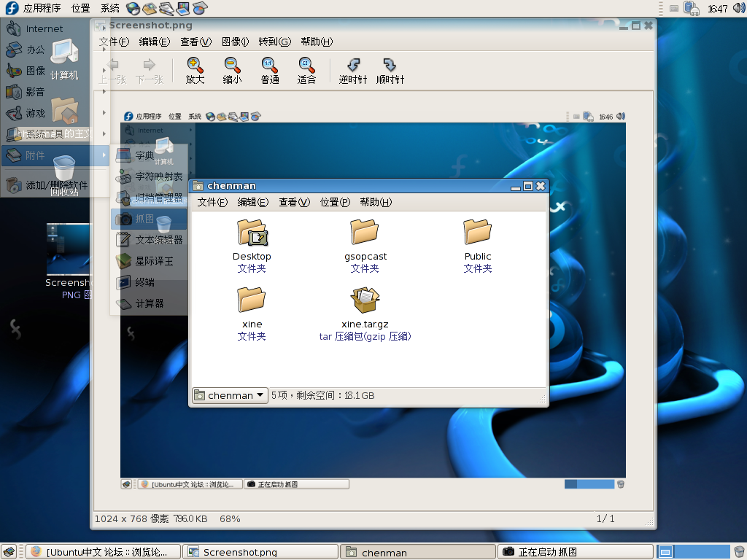Open 帮助 menu in Screenshot.png viewer
The image size is (747, 560).
(x=317, y=42)
